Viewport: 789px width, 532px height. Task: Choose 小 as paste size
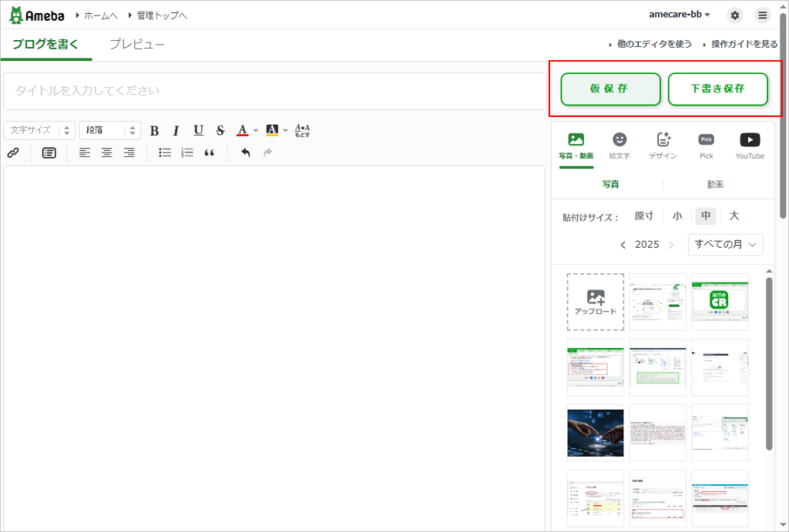coord(677,216)
